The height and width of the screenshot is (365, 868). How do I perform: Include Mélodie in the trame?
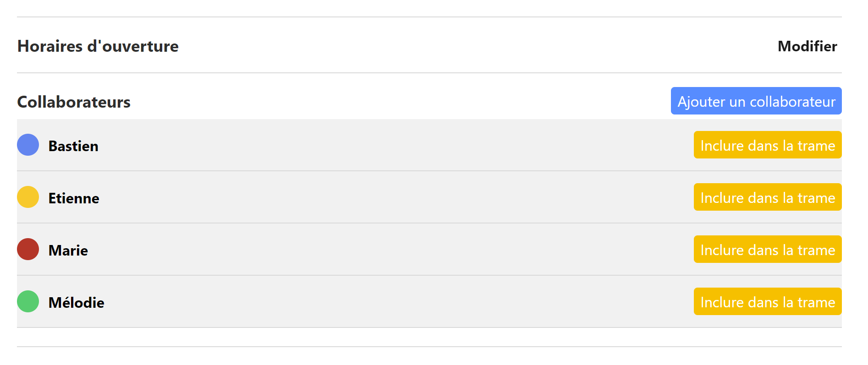768,301
